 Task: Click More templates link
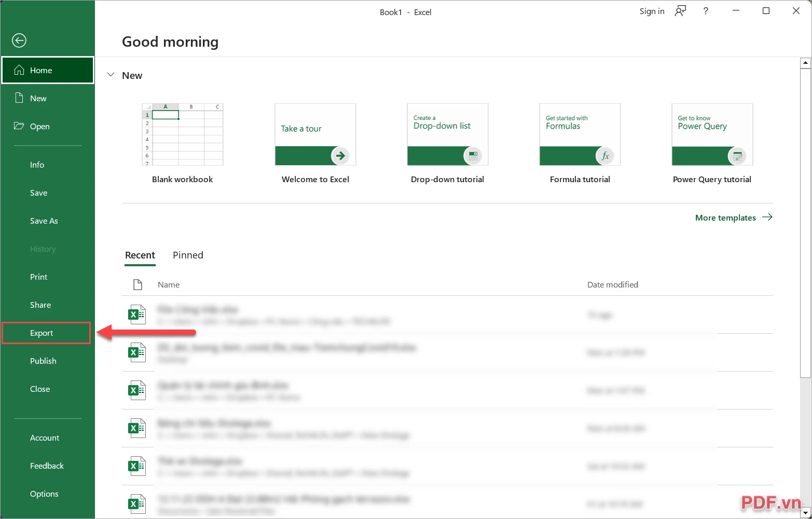(x=734, y=217)
